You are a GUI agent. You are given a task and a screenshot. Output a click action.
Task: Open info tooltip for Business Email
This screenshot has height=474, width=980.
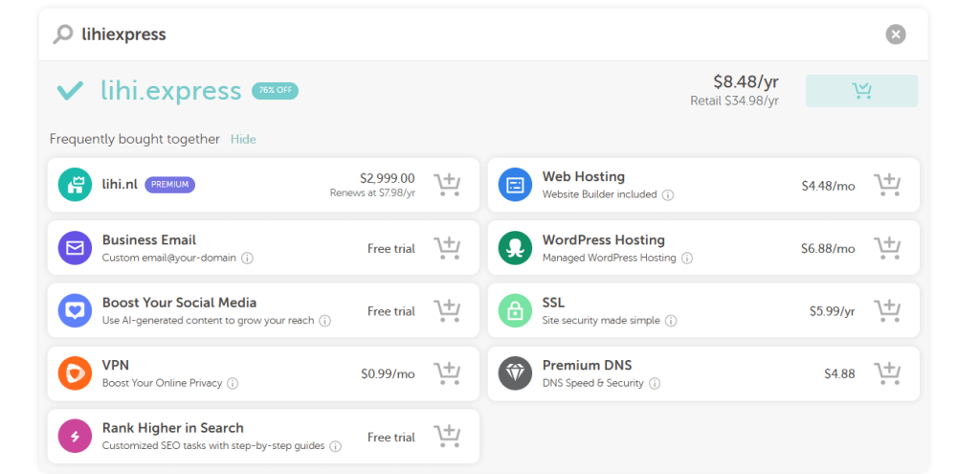point(247,259)
